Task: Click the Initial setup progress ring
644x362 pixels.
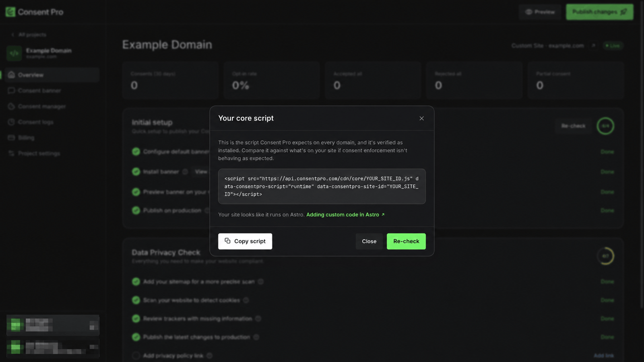Action: point(605,126)
